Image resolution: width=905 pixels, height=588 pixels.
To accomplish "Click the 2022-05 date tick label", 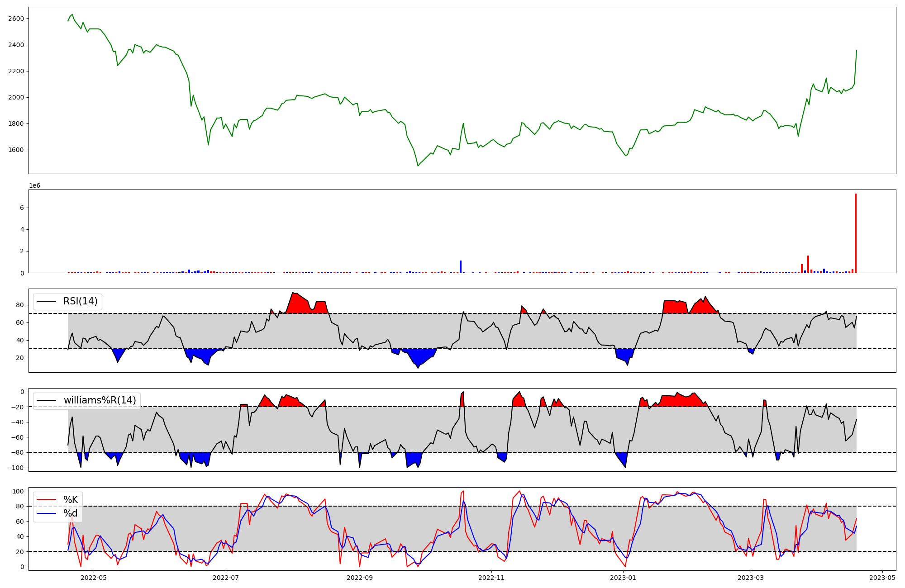I will [94, 578].
